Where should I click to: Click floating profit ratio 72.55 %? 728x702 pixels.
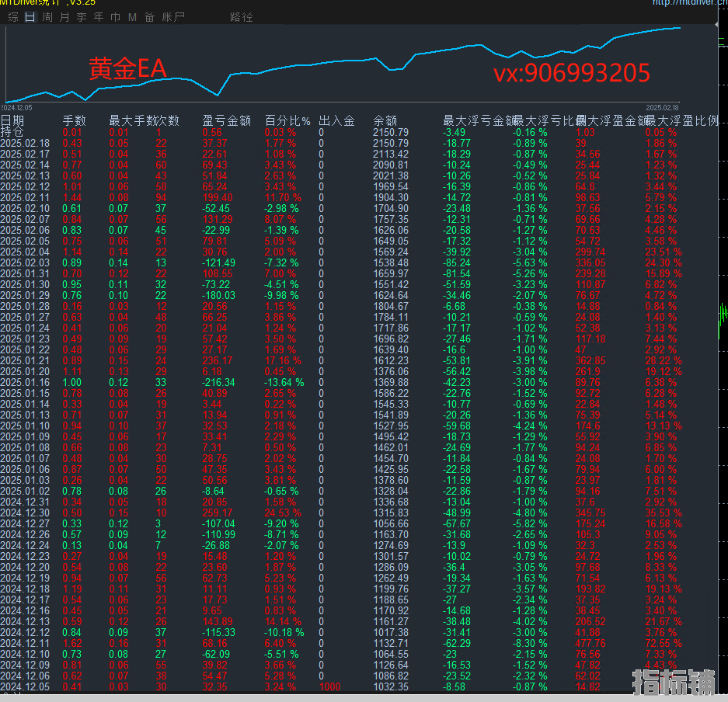click(x=664, y=643)
